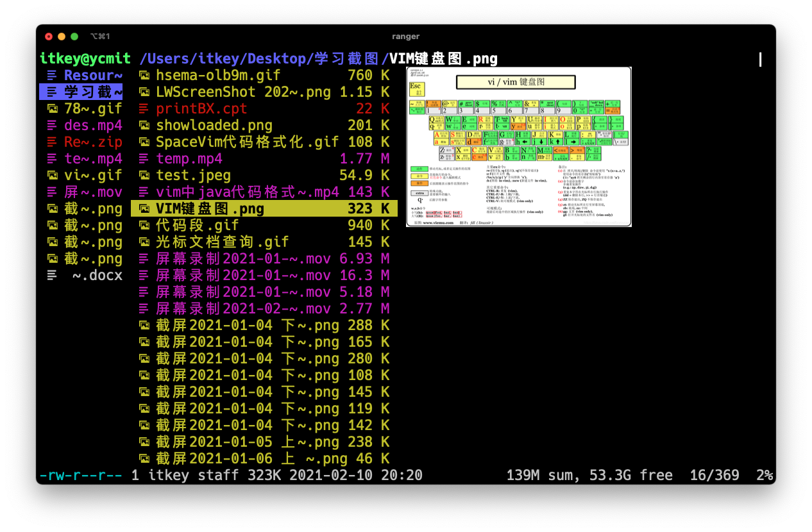Click the 54.9 K size of test.jpeg
The image size is (812, 532).
click(364, 176)
